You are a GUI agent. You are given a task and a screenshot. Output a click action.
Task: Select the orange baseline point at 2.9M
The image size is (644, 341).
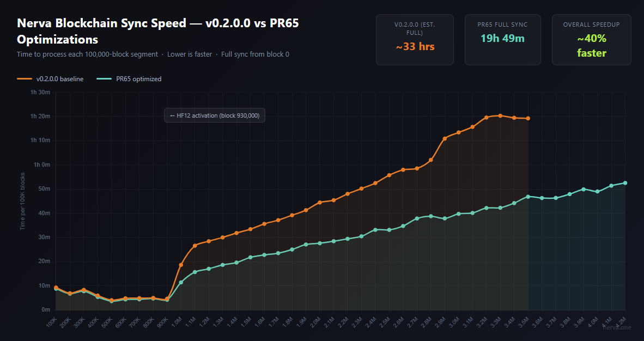point(445,138)
